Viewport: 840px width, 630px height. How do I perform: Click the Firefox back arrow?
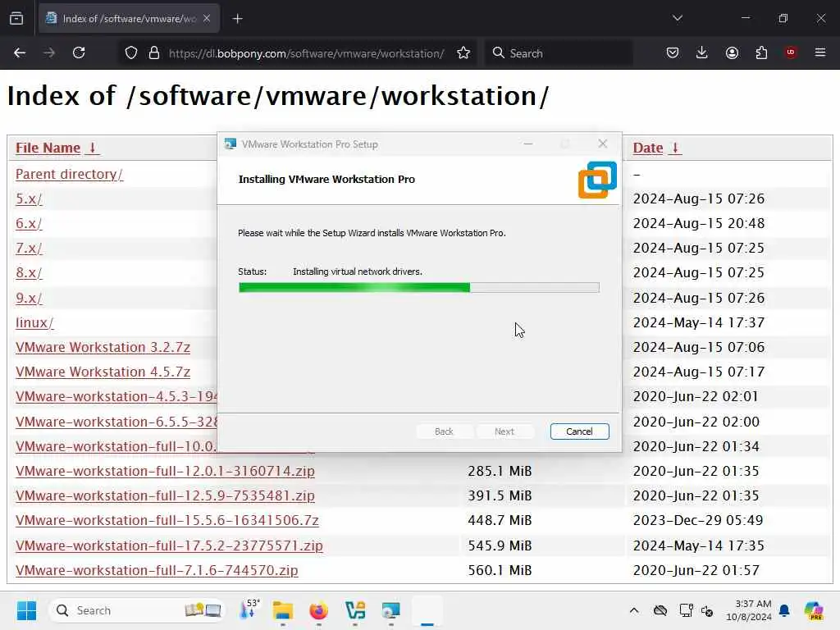20,52
